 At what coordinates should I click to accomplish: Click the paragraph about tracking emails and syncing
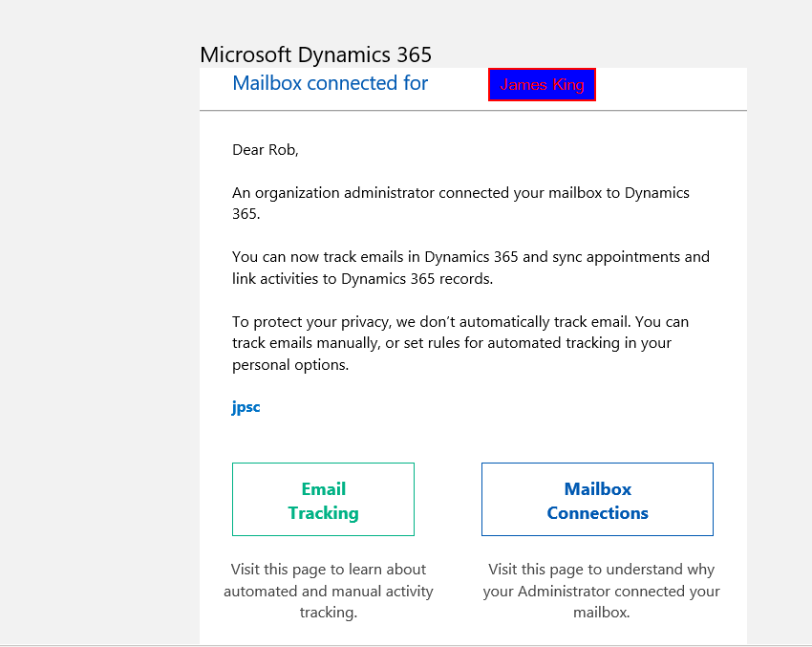471,268
